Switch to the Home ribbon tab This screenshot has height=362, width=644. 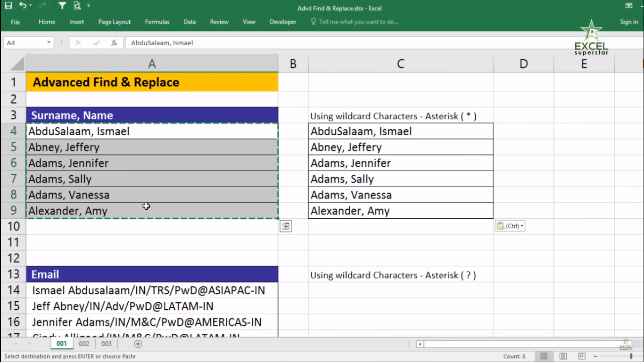click(x=47, y=22)
